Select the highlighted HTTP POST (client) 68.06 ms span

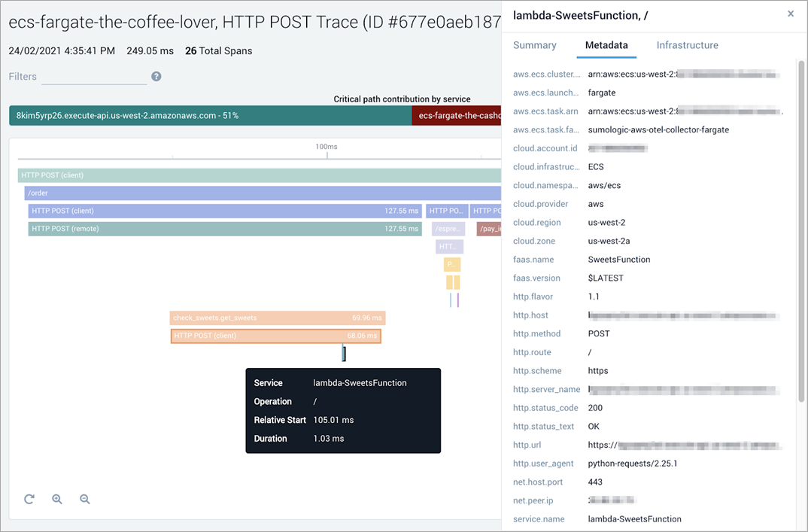275,336
